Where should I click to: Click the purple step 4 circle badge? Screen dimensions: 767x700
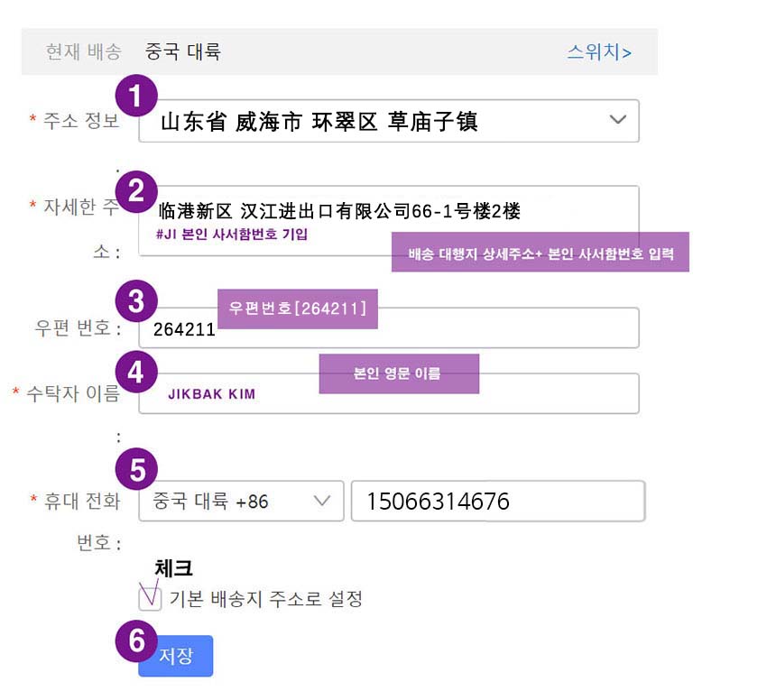pos(136,372)
